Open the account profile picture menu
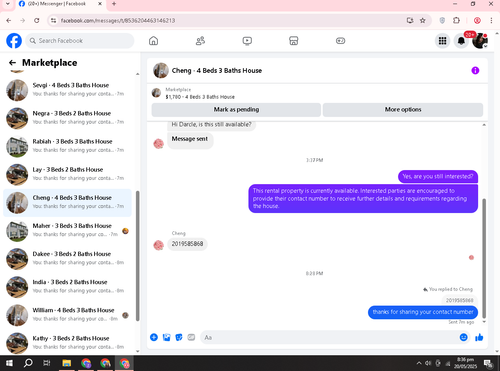The image size is (500, 371). [x=480, y=41]
